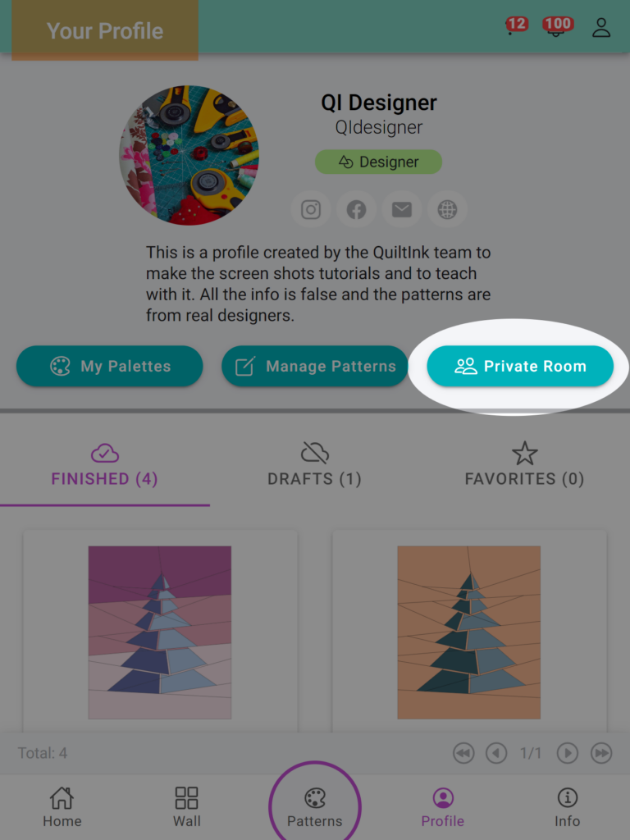This screenshot has width=630, height=840.
Task: Go to the next page arrow
Action: 568,753
